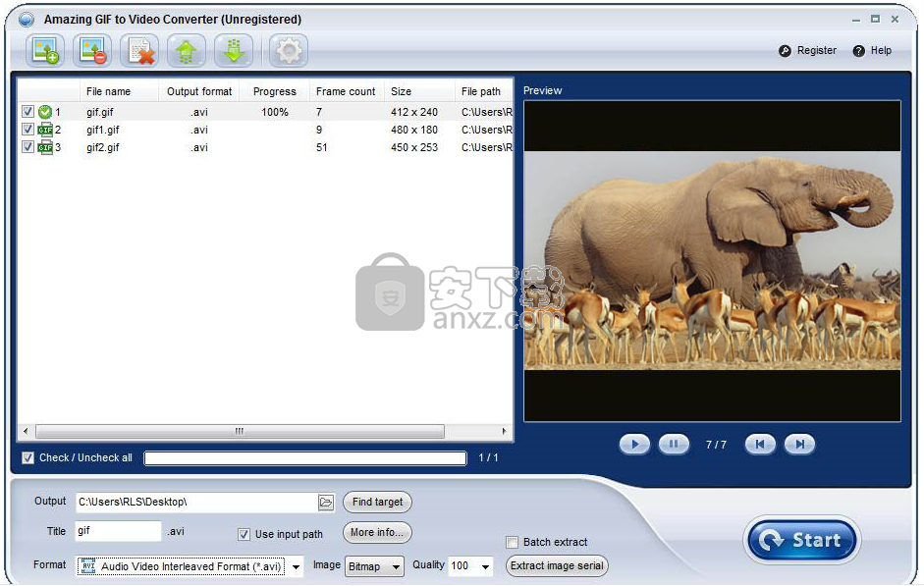Click the Output format column header
This screenshot has width=924, height=586.
click(199, 91)
